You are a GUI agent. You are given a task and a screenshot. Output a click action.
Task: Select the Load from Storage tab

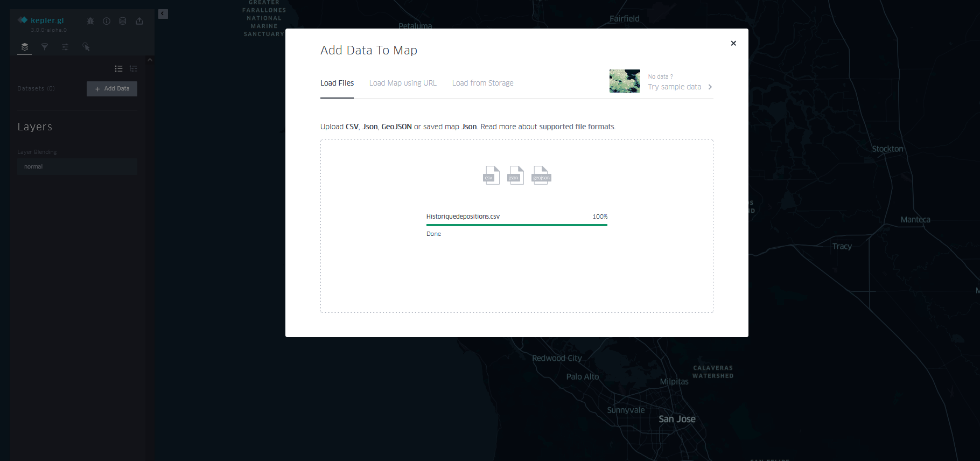pyautogui.click(x=483, y=83)
